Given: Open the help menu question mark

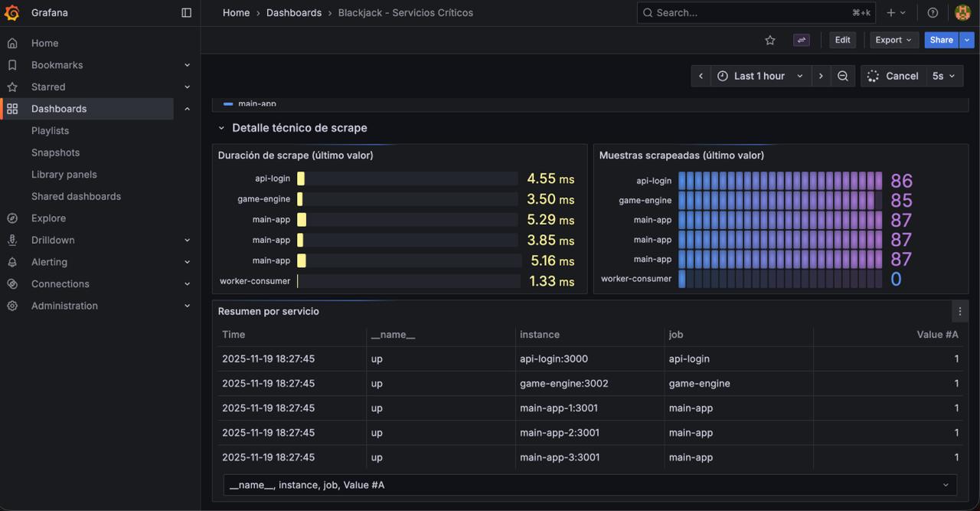Looking at the screenshot, I should pyautogui.click(x=933, y=13).
